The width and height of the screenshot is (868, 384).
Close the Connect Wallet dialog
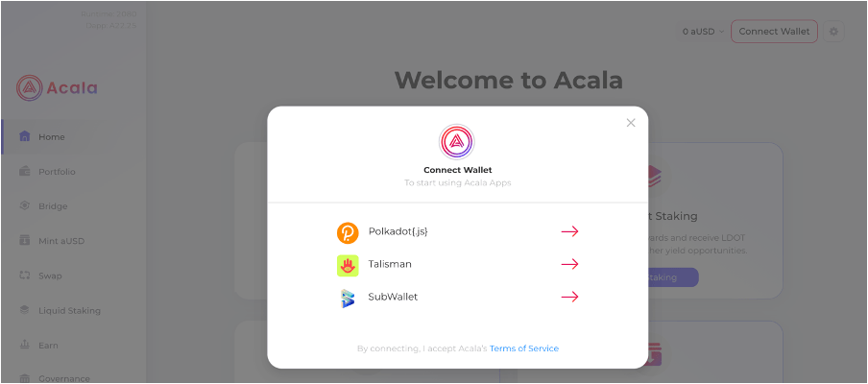(x=631, y=123)
